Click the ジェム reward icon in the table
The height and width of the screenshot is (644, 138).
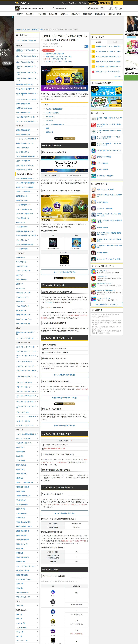tap(53, 592)
